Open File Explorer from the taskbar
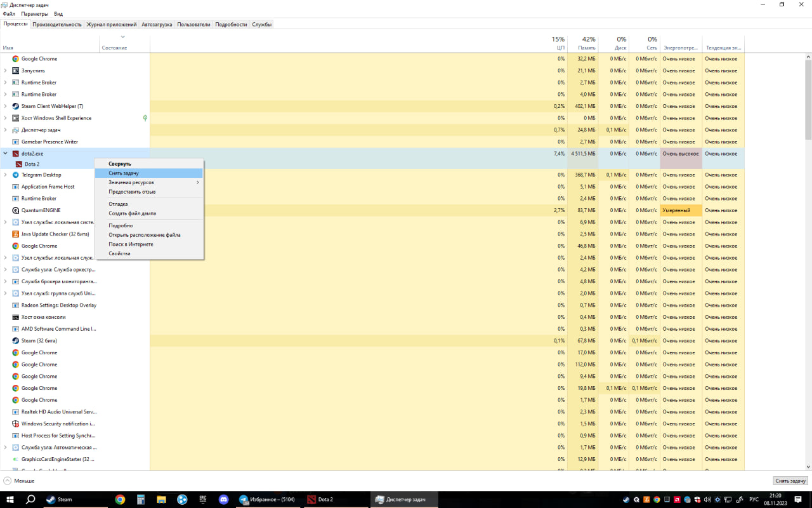Viewport: 812px width, 508px height. 162,500
